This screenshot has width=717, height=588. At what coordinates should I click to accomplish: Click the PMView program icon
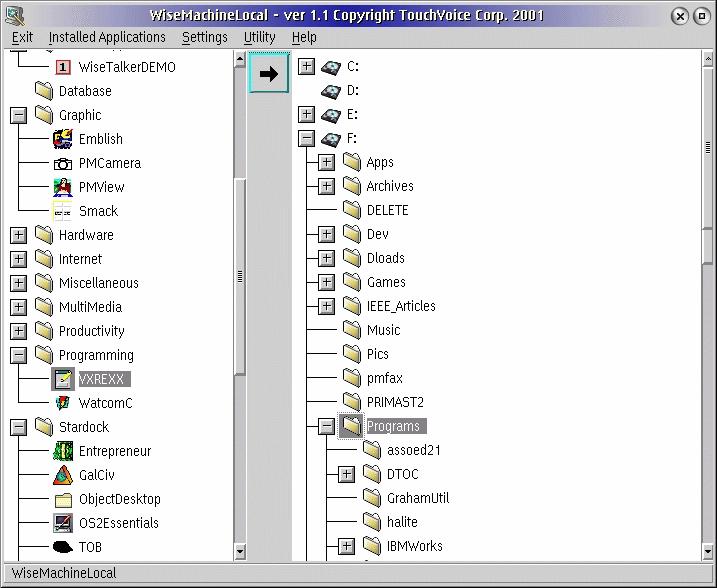pyautogui.click(x=62, y=187)
